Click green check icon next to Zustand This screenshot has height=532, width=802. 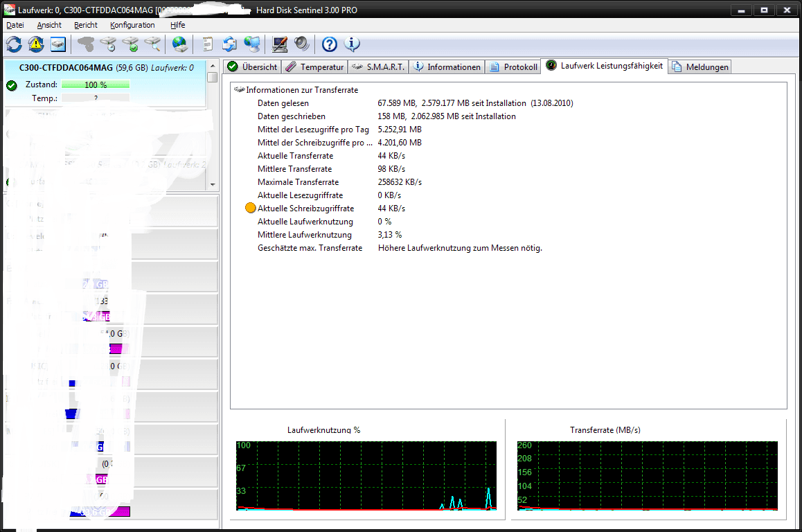[12, 85]
